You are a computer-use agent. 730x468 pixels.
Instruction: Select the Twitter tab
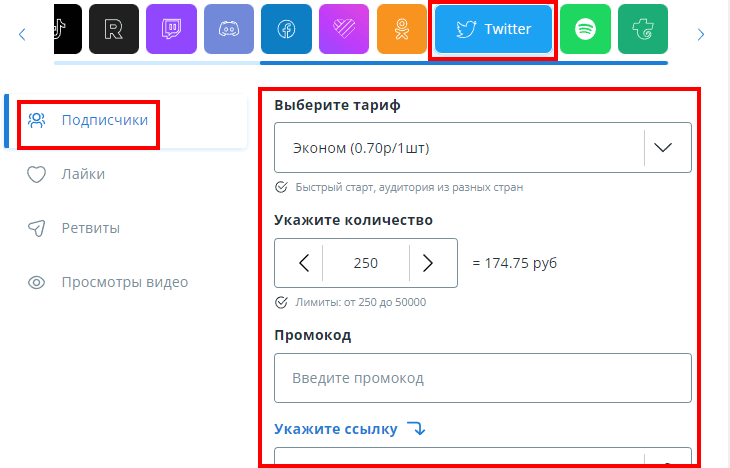(x=493, y=29)
